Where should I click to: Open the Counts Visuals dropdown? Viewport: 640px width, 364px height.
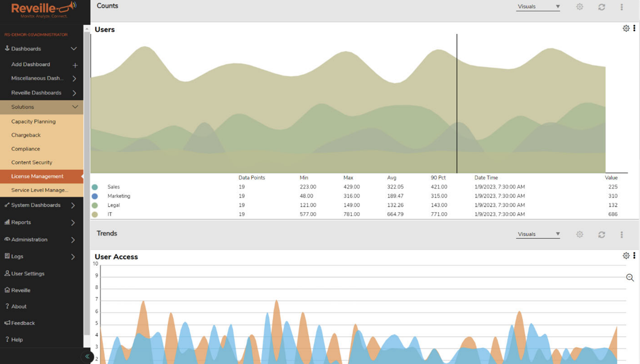538,7
